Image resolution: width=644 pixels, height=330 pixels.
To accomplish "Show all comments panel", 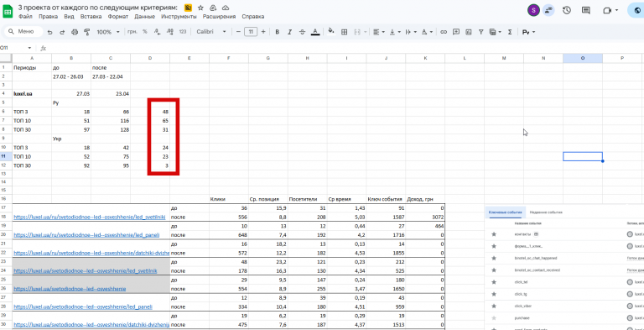I will click(x=586, y=10).
